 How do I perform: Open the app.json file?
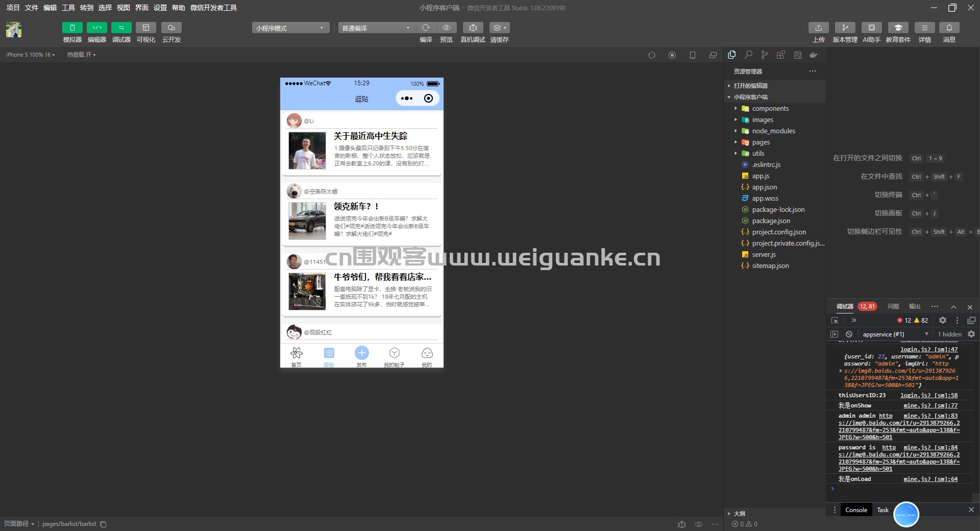[x=775, y=187]
